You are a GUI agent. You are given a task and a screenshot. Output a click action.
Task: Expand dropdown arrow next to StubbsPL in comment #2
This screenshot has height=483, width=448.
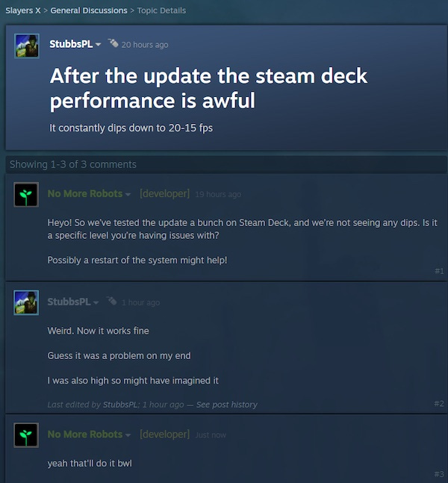point(96,302)
